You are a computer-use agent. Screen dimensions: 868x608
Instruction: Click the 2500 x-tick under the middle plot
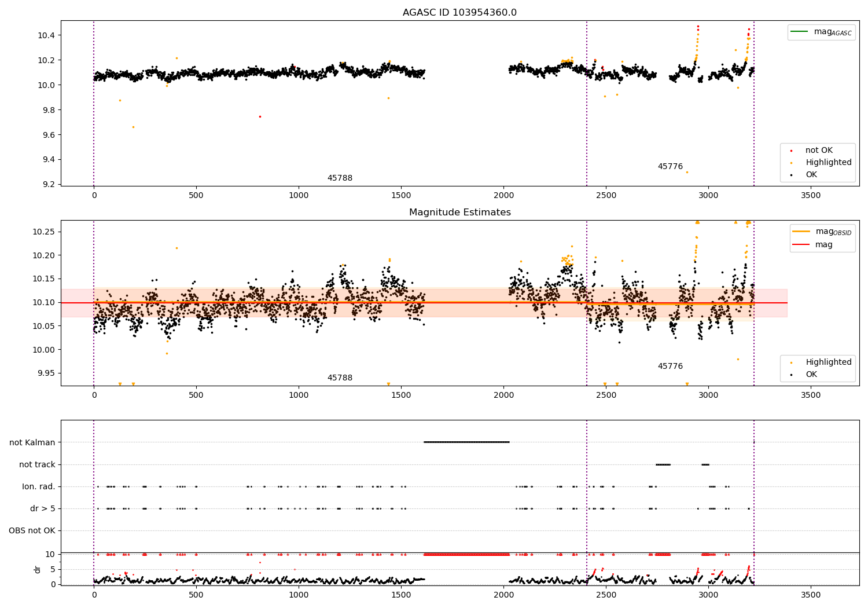[x=606, y=395]
